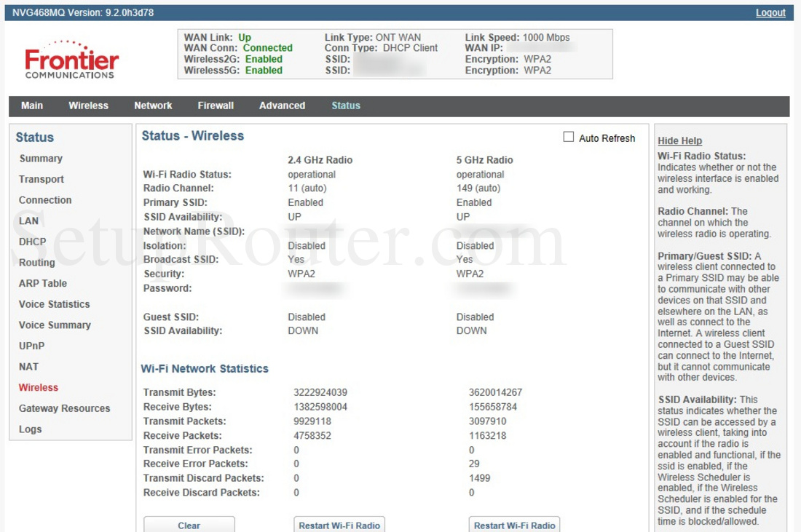801x532 pixels.
Task: Go to the DHCP status page
Action: point(32,242)
